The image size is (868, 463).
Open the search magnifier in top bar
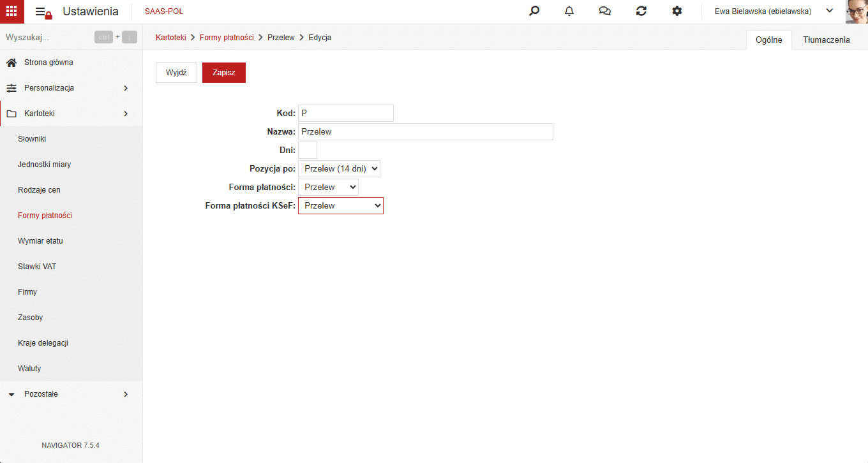(534, 11)
